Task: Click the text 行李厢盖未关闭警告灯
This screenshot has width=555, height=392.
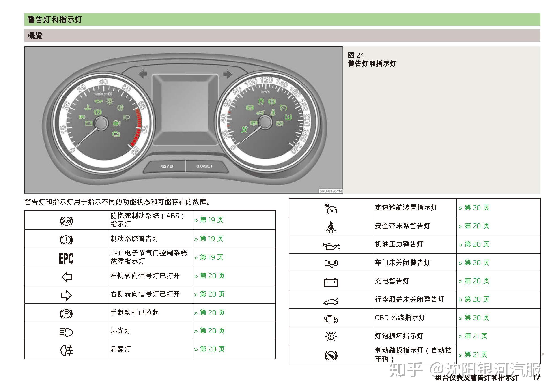Action: [410, 300]
